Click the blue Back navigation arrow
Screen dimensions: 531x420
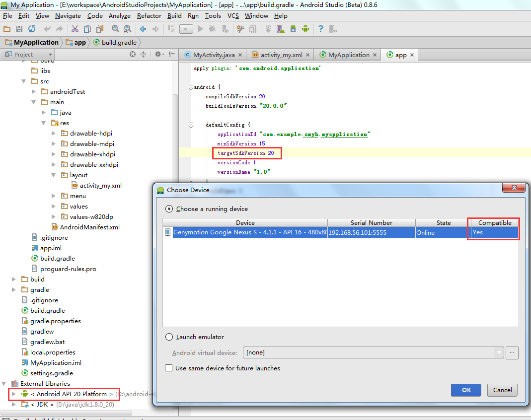143,29
